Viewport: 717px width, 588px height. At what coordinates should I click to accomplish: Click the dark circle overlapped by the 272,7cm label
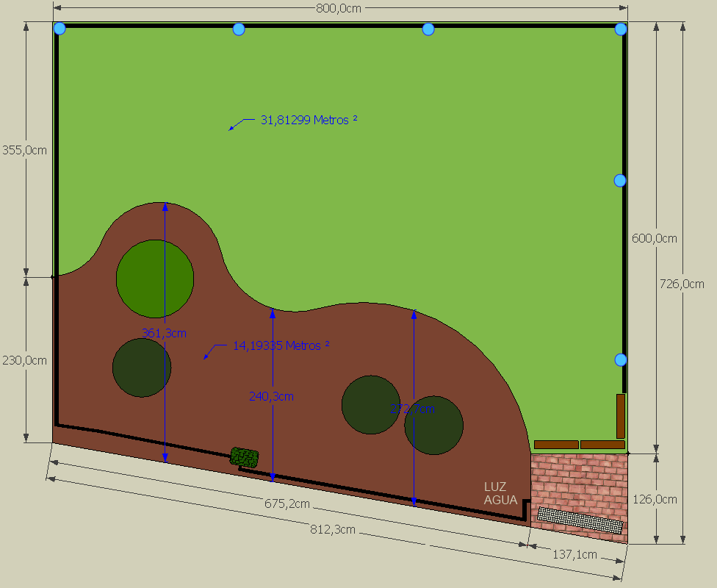click(434, 426)
